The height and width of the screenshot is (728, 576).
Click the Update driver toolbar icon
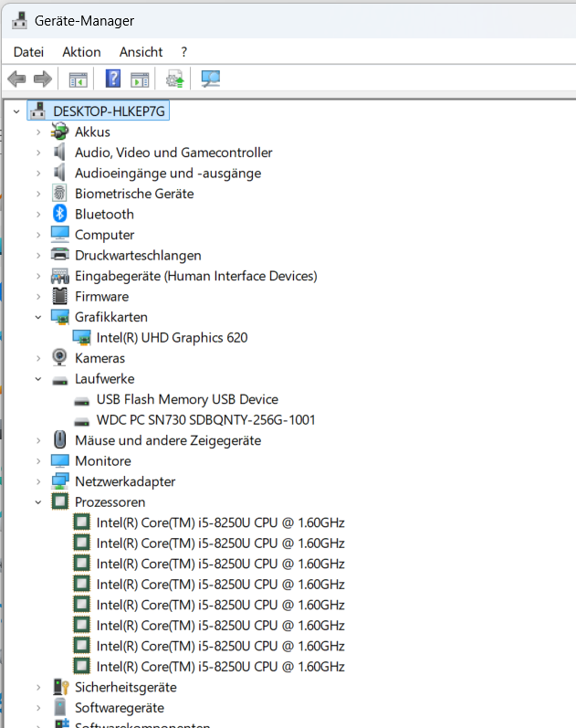[x=175, y=79]
